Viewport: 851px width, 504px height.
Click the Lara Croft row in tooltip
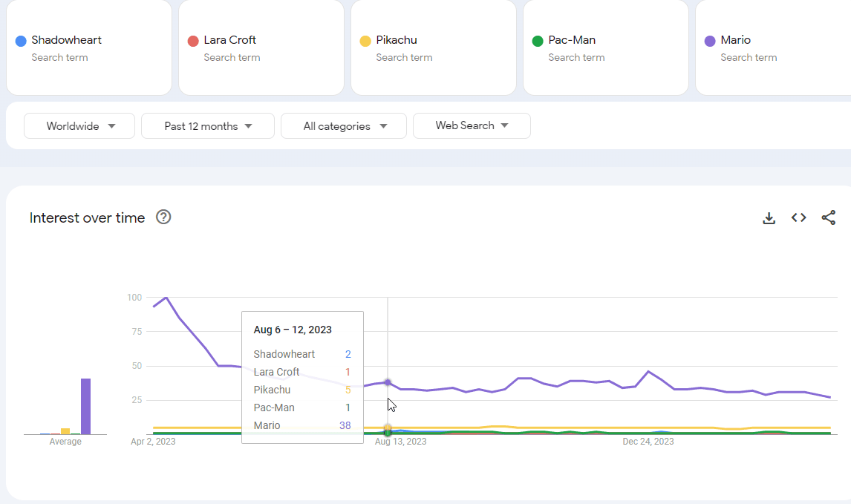pyautogui.click(x=302, y=372)
